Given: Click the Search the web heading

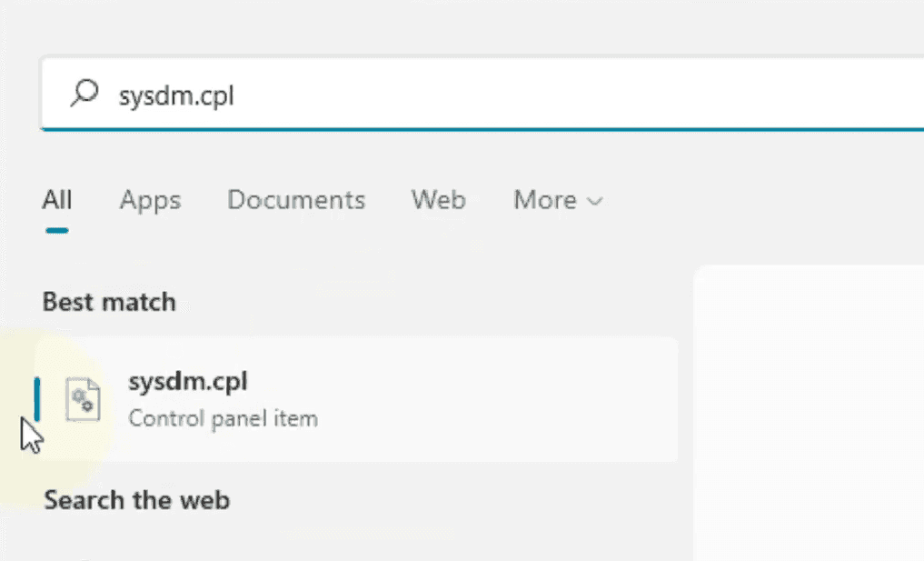Looking at the screenshot, I should coord(136,500).
